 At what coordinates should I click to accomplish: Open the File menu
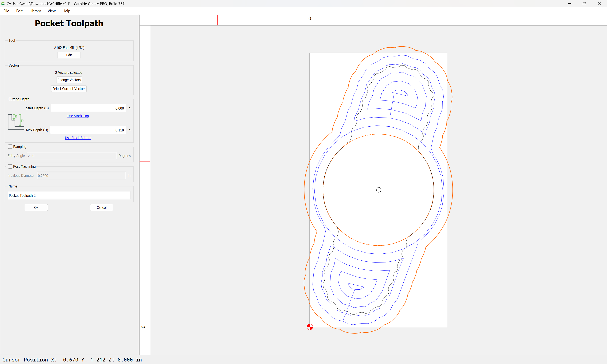pyautogui.click(x=6, y=11)
